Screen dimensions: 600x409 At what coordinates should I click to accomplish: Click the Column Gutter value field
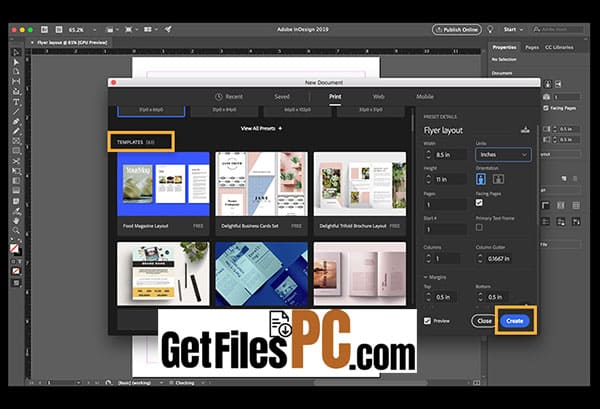499,259
